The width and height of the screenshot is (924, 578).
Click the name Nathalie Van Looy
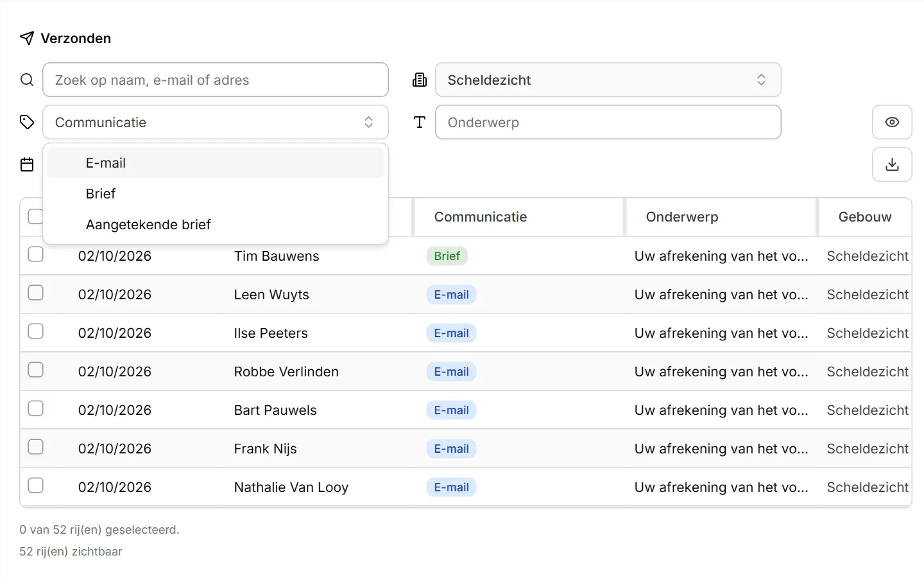(x=291, y=487)
